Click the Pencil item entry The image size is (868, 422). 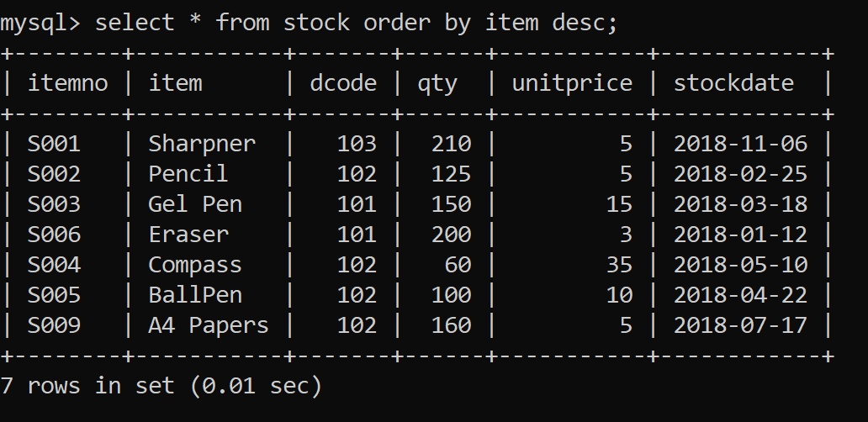[188, 174]
